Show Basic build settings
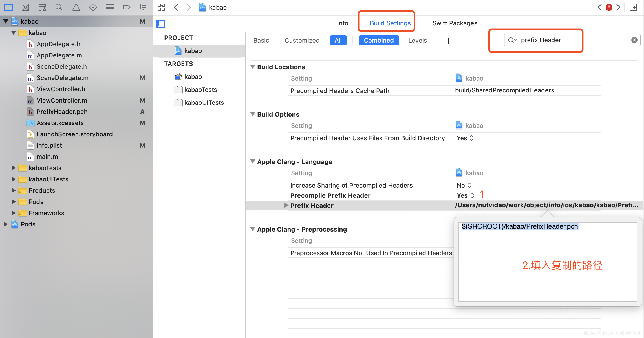This screenshot has width=644, height=338. coord(261,40)
